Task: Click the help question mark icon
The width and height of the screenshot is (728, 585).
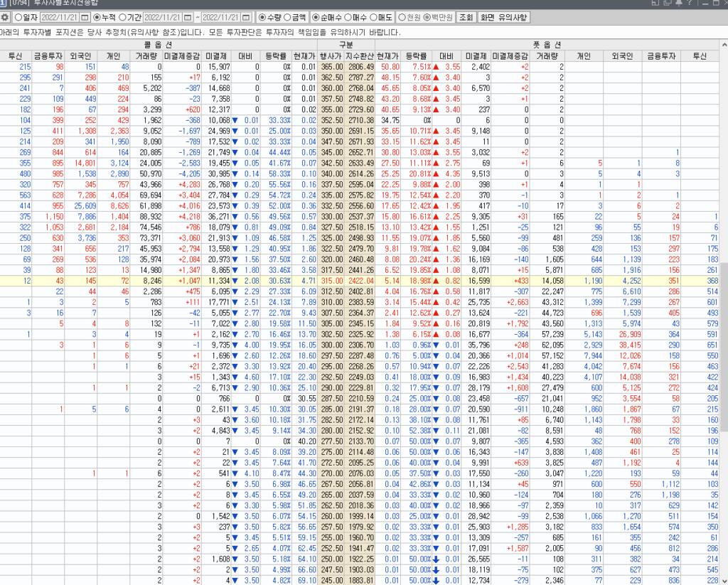Action: click(689, 4)
